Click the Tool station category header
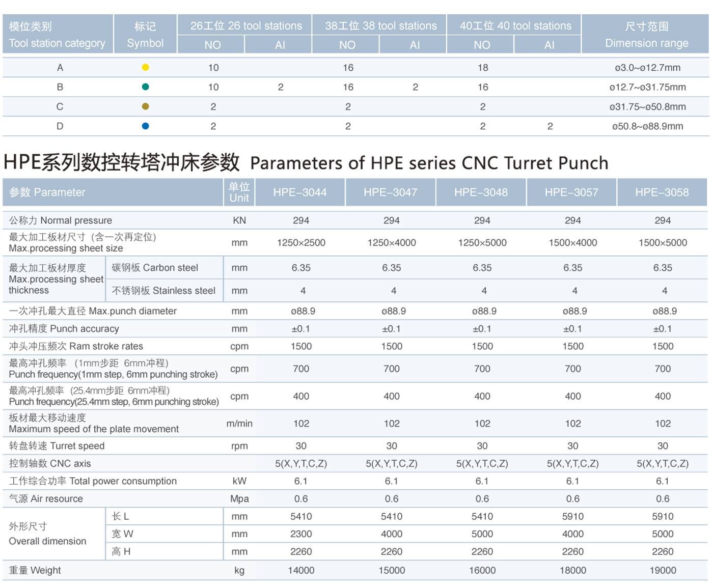This screenshot has height=588, width=713. (57, 35)
